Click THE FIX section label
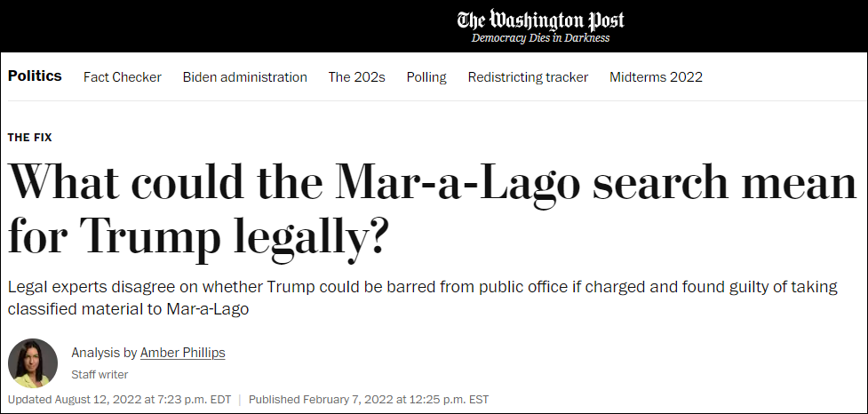 pyautogui.click(x=30, y=138)
